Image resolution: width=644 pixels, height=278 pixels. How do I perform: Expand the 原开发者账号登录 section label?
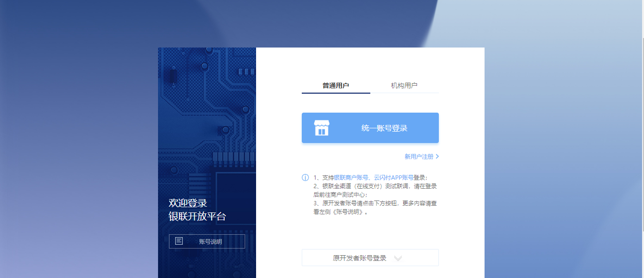(x=359, y=258)
